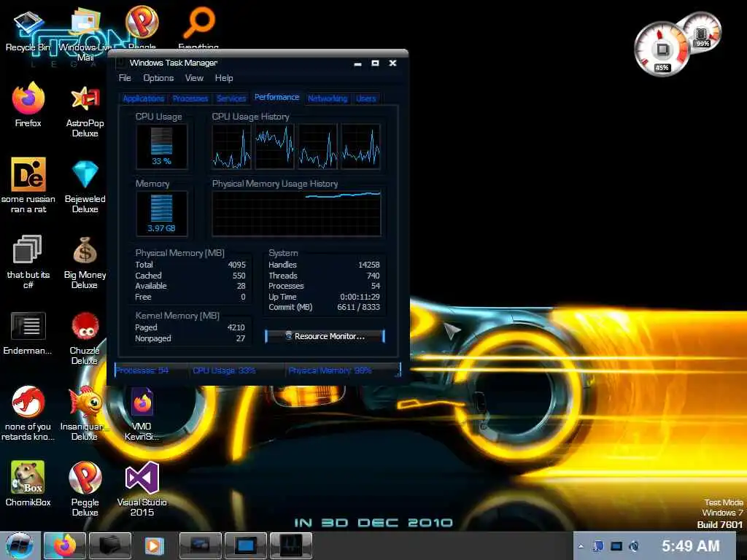Open Big Money Deluxe desktop icon

click(85, 262)
